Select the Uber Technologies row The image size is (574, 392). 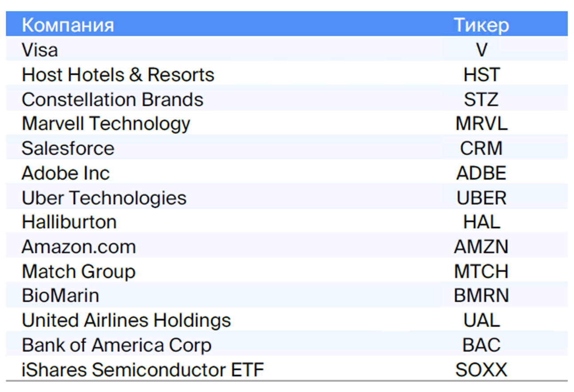287,198
